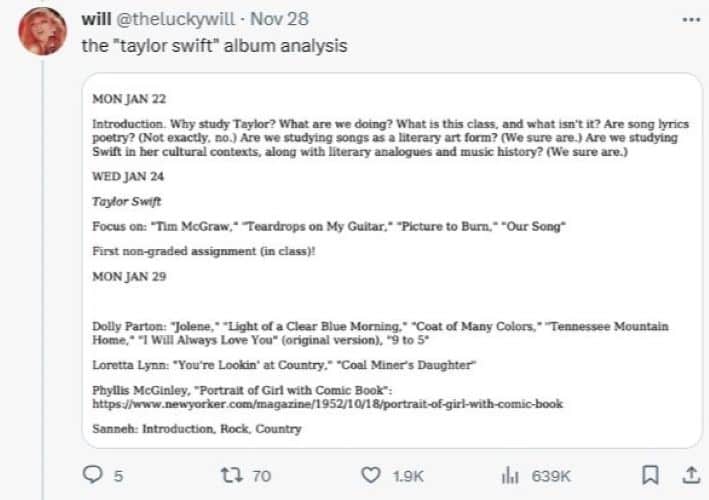Click the 'MON JAN 22' heading in image
Viewport: 709px width, 500px height.
pyautogui.click(x=129, y=99)
